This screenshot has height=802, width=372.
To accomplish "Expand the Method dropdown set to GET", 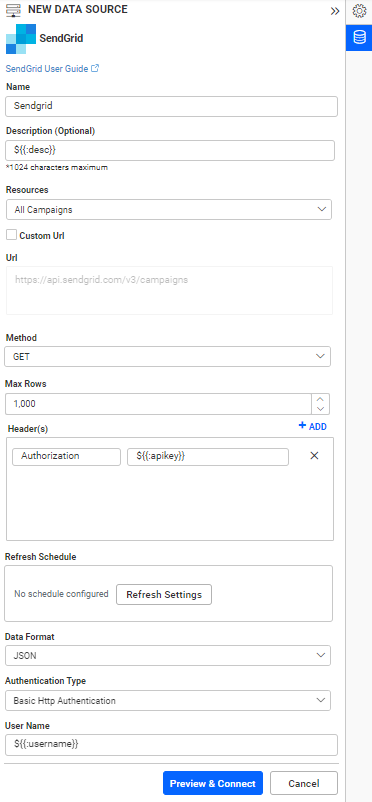I will click(167, 357).
